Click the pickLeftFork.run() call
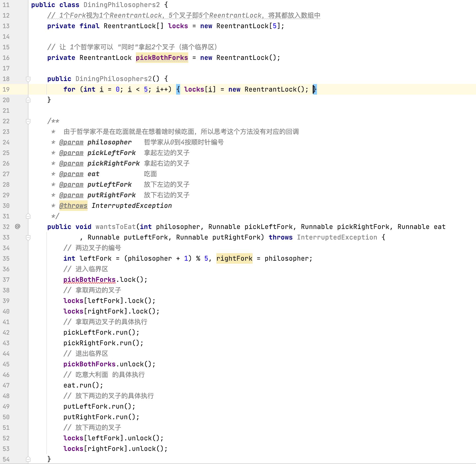 point(101,332)
